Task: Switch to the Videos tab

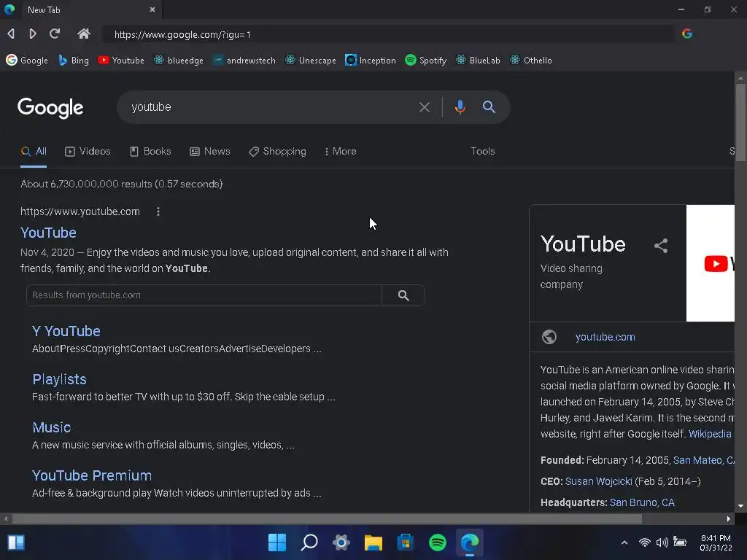Action: point(88,152)
